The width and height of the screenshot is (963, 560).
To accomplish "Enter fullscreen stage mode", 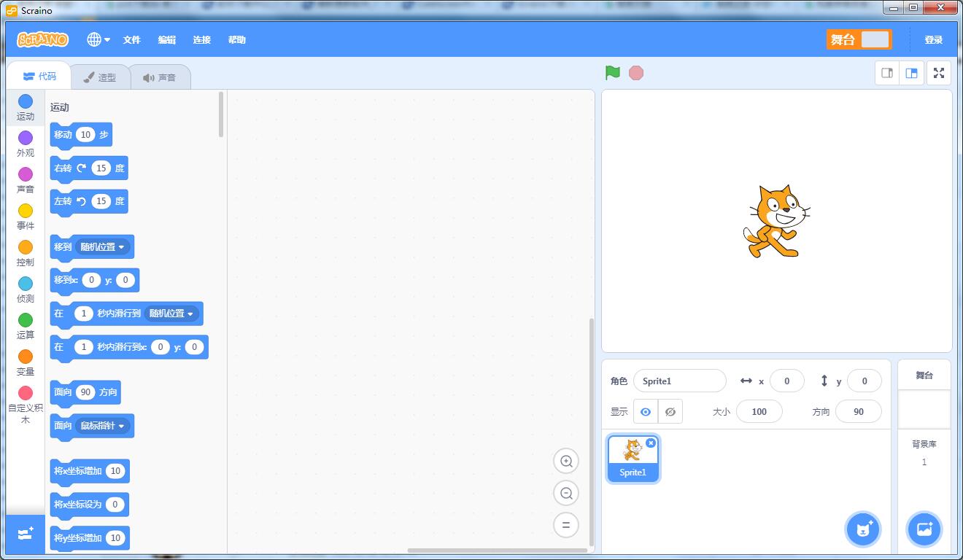I will [x=939, y=72].
